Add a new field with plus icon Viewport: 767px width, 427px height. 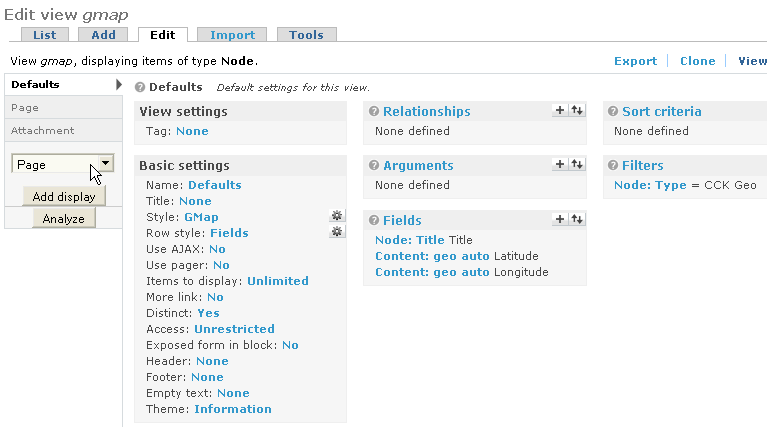pos(560,220)
